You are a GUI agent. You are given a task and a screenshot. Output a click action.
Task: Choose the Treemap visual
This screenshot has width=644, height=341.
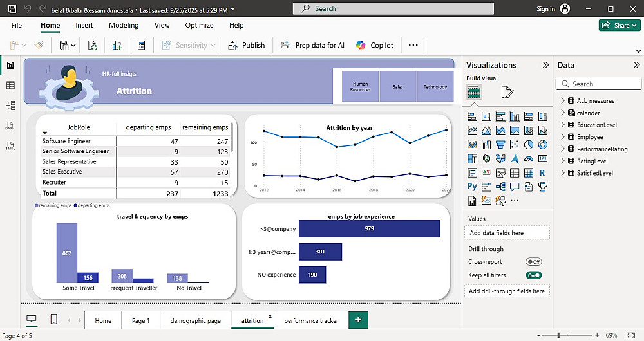(472, 158)
